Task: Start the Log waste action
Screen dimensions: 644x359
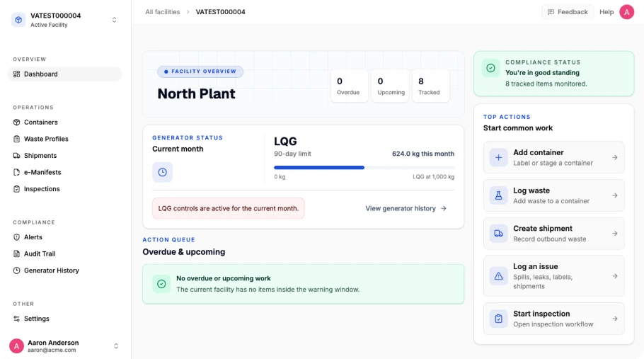Action: tap(553, 195)
